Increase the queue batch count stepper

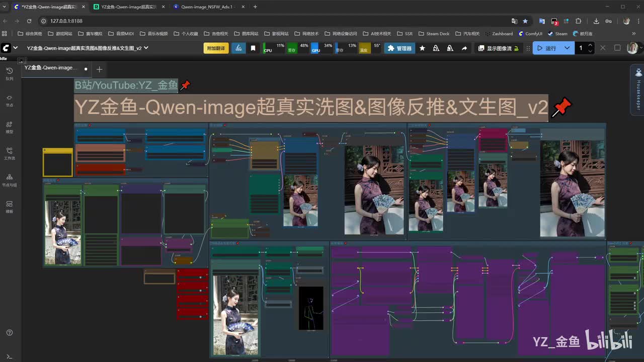click(x=590, y=45)
